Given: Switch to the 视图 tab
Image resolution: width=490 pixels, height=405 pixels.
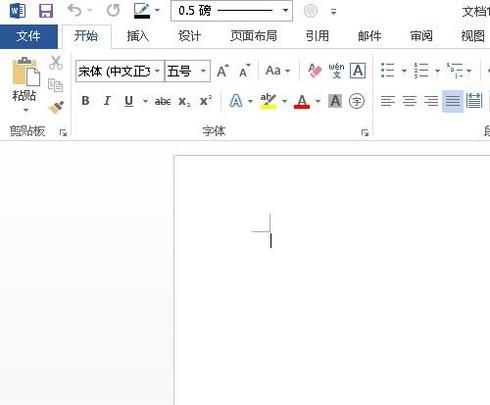Looking at the screenshot, I should (473, 36).
